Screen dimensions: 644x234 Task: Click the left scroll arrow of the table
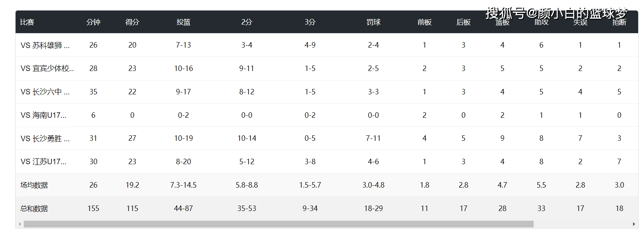coord(20,224)
